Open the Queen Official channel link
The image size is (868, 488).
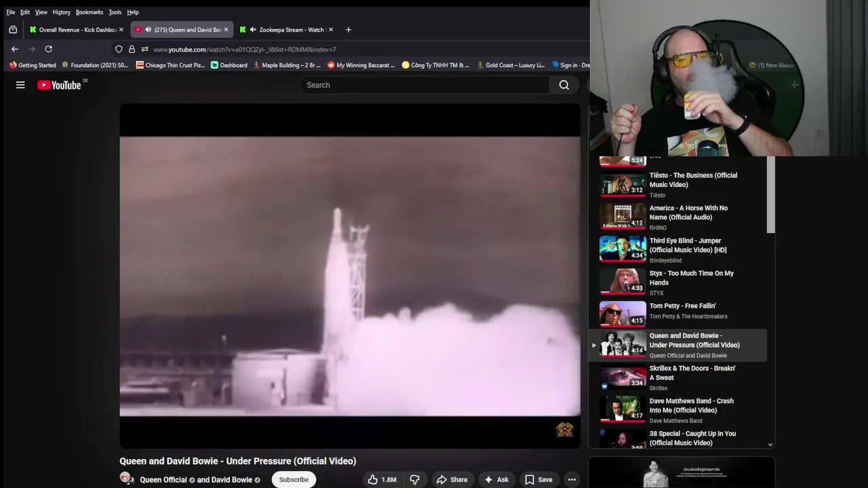coord(163,480)
